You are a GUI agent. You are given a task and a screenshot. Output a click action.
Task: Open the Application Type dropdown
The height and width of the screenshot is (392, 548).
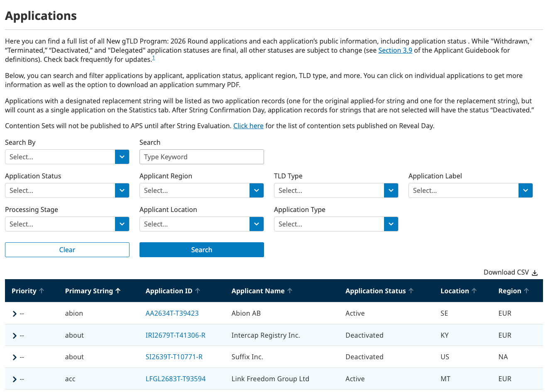coord(336,224)
